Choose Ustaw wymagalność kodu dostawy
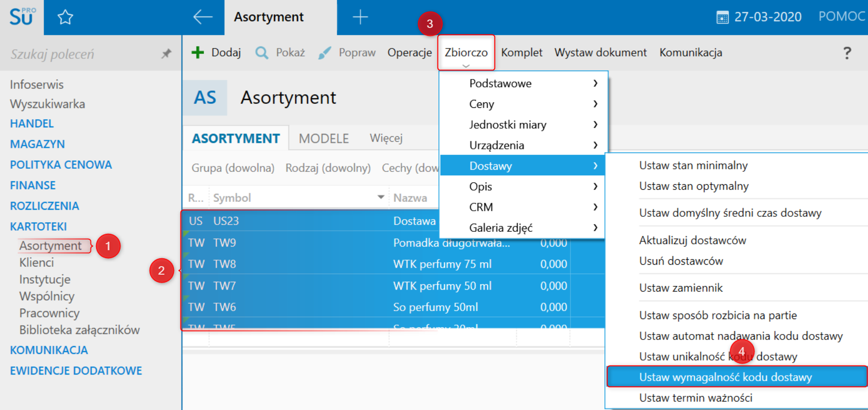Viewport: 868px width, 410px height. (725, 377)
